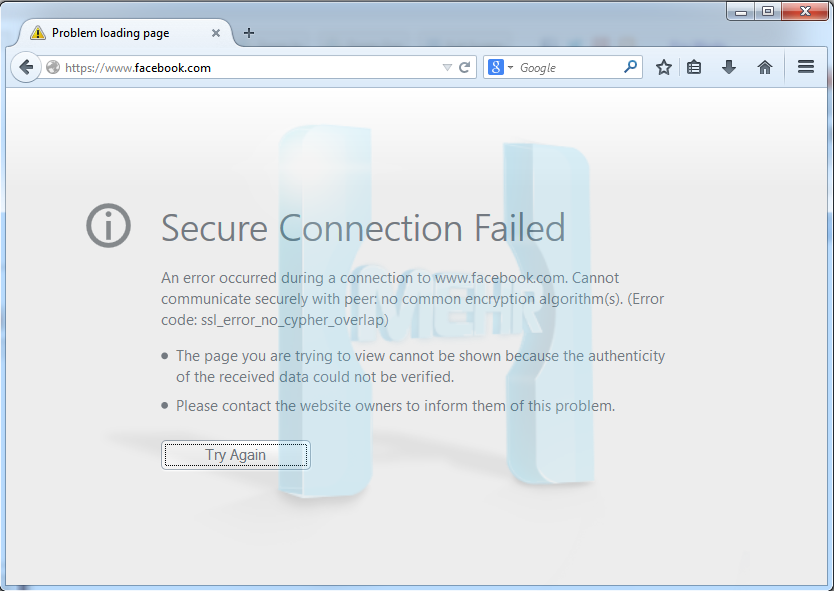Go to the home page icon

click(x=764, y=68)
